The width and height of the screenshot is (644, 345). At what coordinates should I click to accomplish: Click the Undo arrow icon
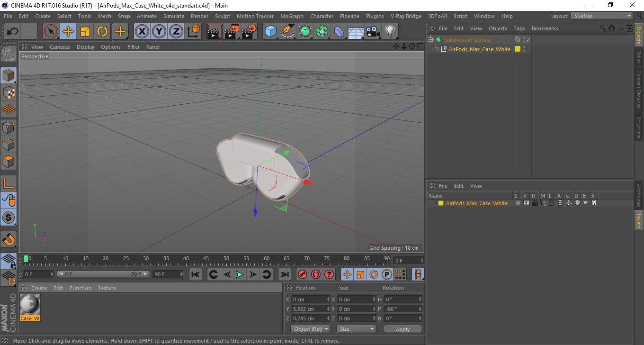coord(13,32)
